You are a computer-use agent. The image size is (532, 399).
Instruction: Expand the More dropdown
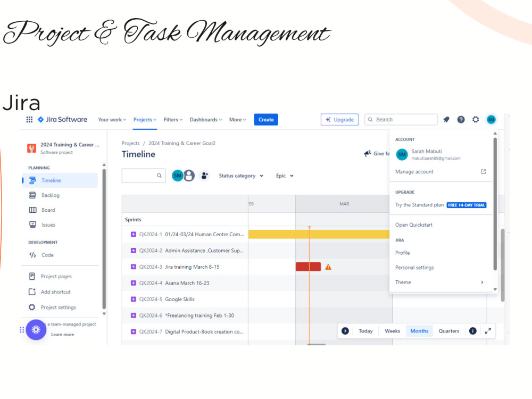(237, 119)
